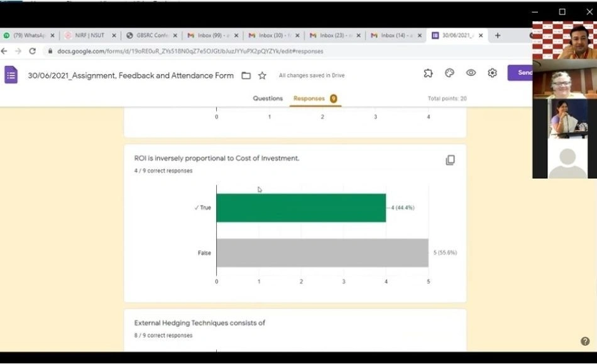Open the form settings gear icon

(492, 73)
